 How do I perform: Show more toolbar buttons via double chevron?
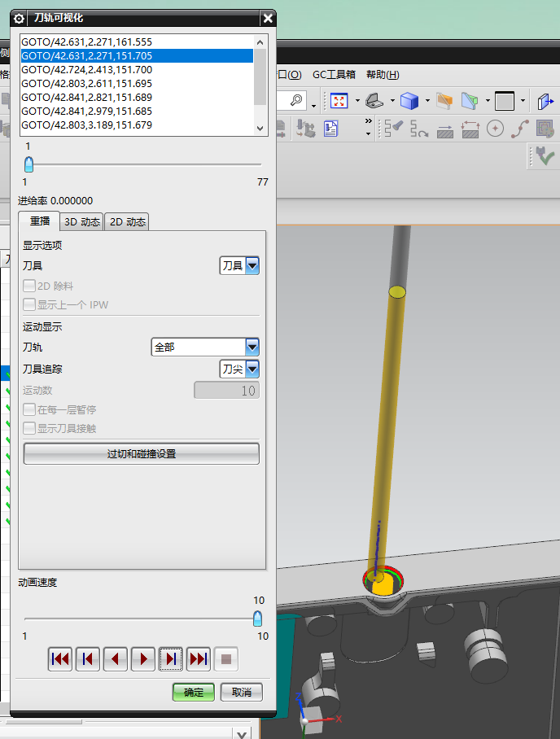(x=368, y=127)
